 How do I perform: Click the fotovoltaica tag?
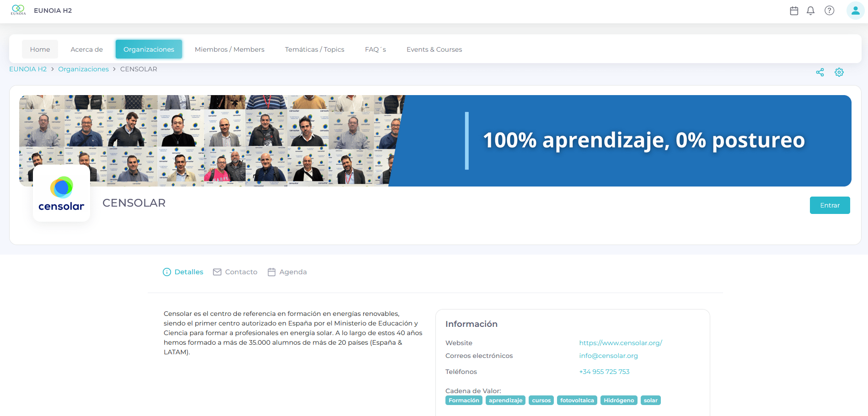click(x=577, y=400)
